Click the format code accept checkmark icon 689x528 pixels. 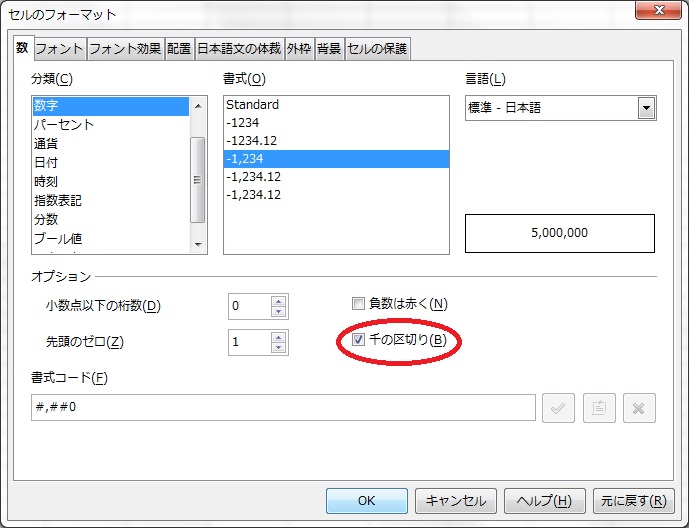(x=558, y=408)
